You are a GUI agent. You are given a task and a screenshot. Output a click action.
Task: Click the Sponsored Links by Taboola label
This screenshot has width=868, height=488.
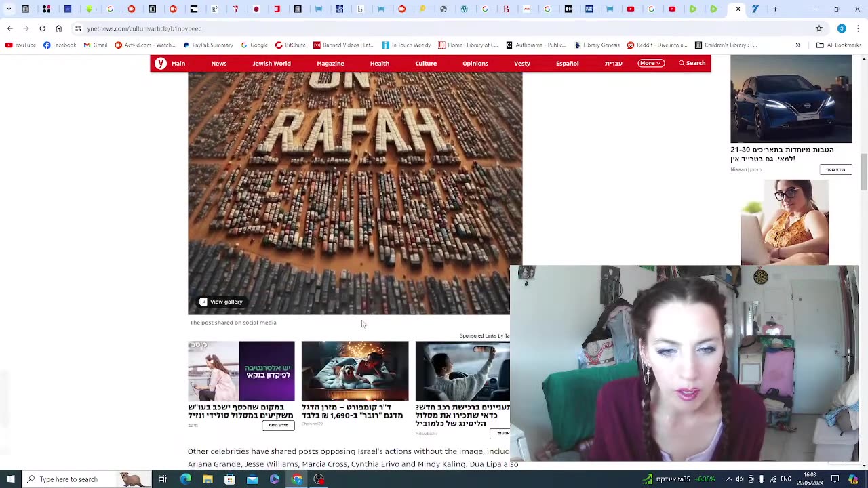tap(484, 335)
